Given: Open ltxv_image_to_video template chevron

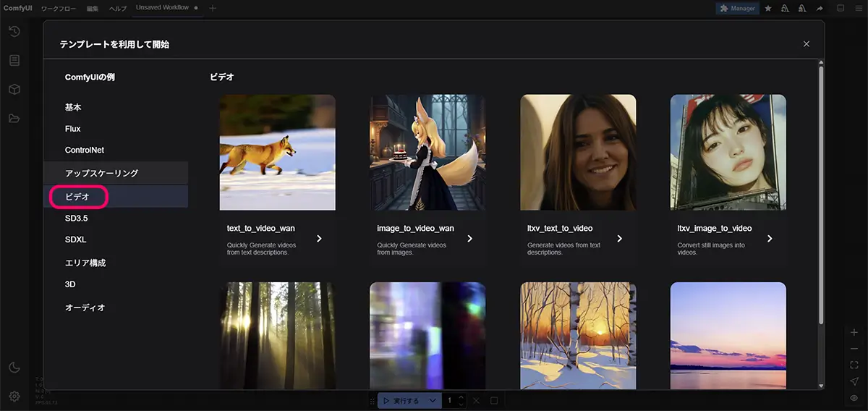Looking at the screenshot, I should click(770, 238).
